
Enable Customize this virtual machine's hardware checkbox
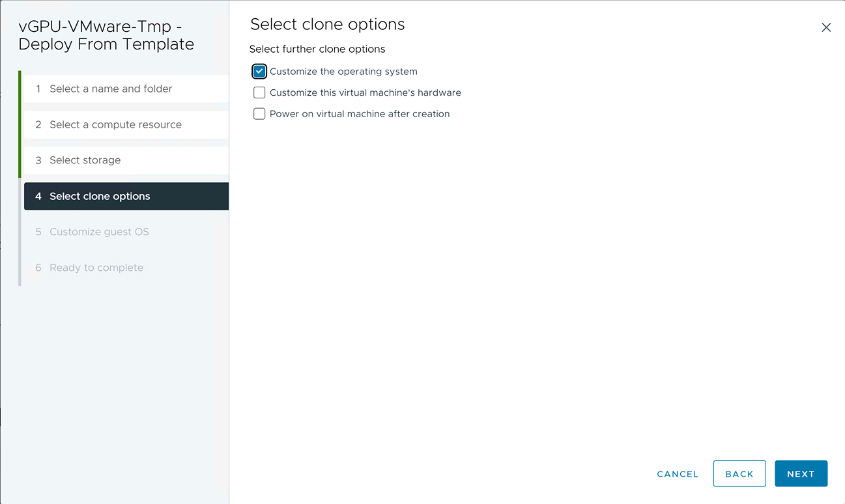[x=259, y=92]
